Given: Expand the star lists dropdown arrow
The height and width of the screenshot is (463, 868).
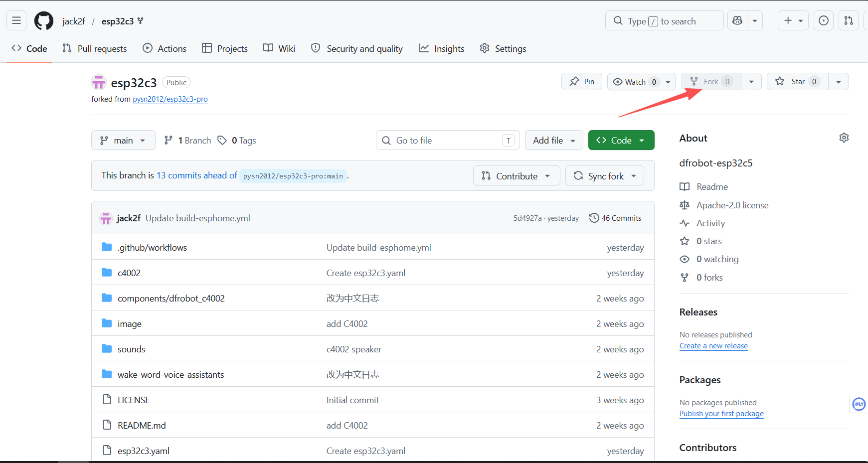Looking at the screenshot, I should tap(839, 81).
